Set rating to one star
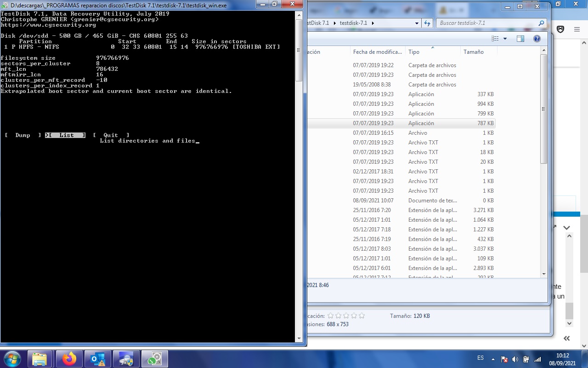The height and width of the screenshot is (368, 588). point(330,316)
